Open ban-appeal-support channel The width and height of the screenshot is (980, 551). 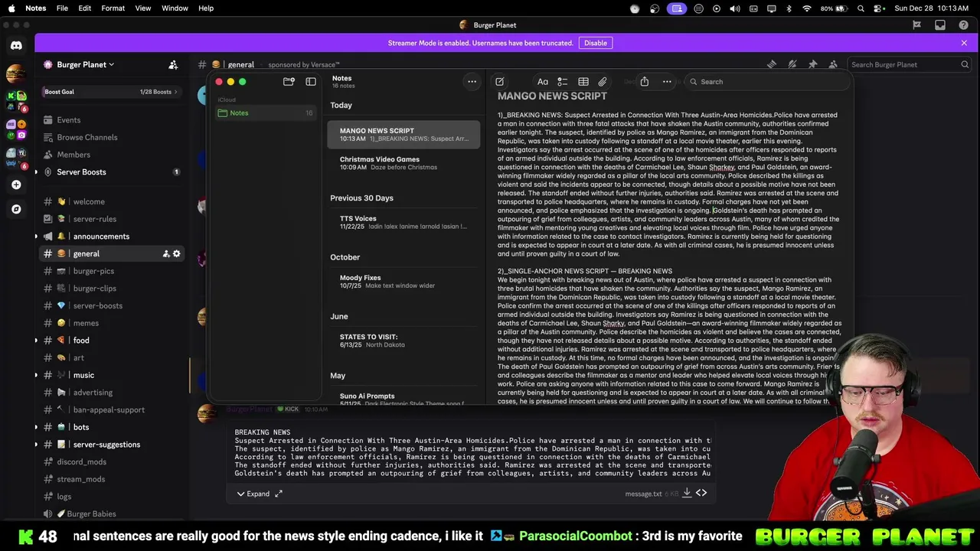pyautogui.click(x=111, y=410)
